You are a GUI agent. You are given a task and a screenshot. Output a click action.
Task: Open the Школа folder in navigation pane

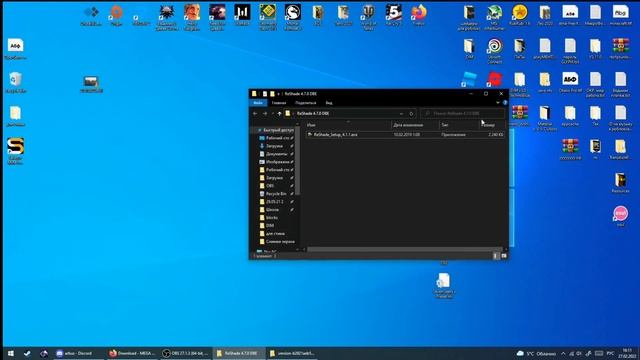tap(272, 210)
